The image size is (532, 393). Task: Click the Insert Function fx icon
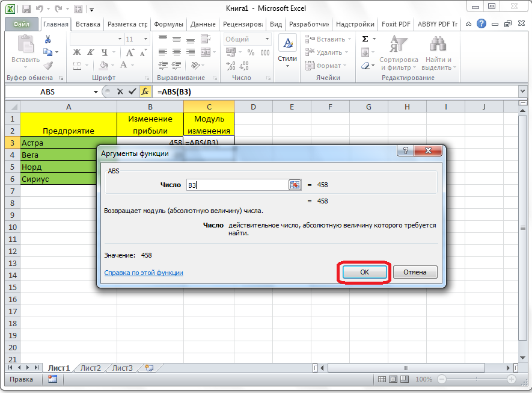coord(145,91)
